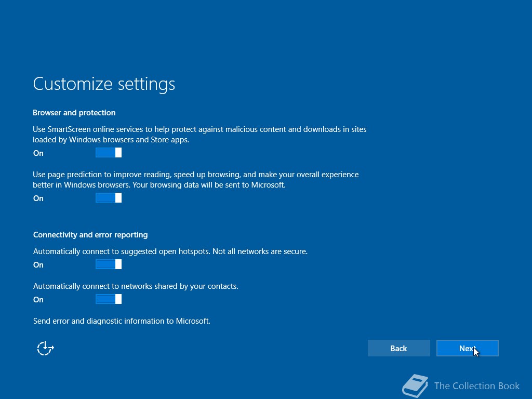The height and width of the screenshot is (399, 532).
Task: Disable the page prediction toggle
Action: point(109,198)
